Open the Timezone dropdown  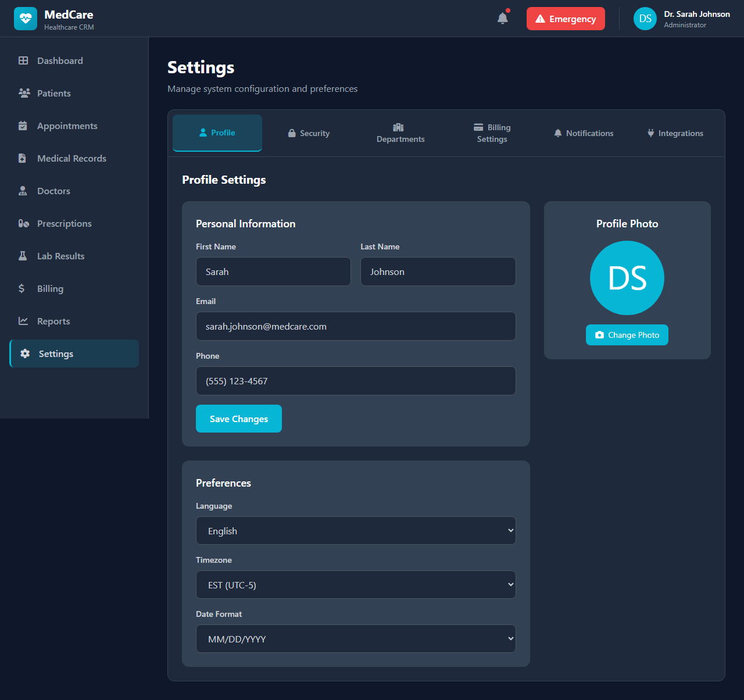[x=356, y=585]
